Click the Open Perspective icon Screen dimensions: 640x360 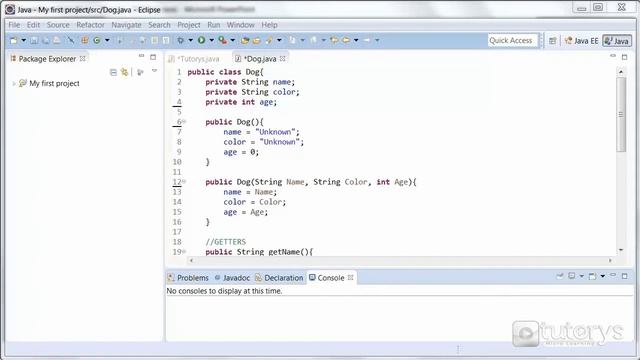[553, 40]
